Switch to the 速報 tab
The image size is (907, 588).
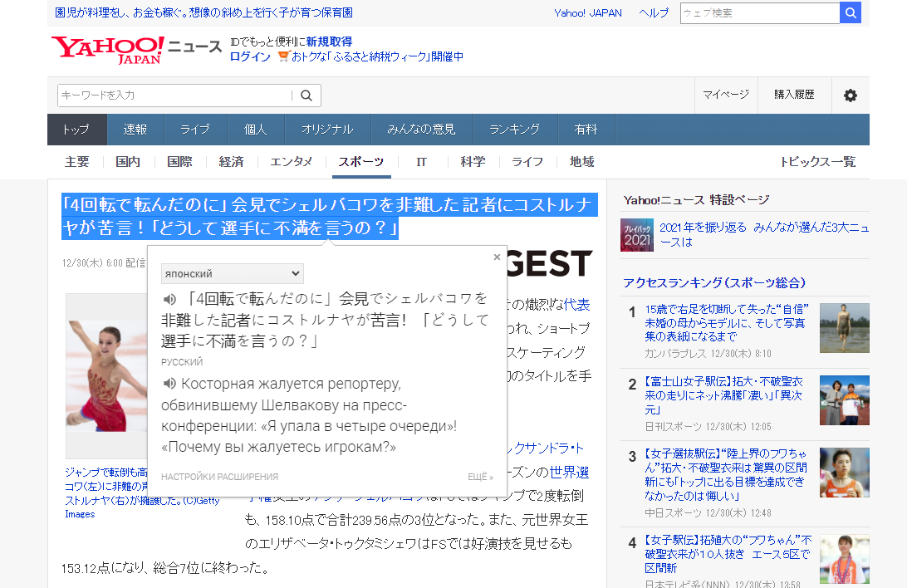tap(135, 130)
